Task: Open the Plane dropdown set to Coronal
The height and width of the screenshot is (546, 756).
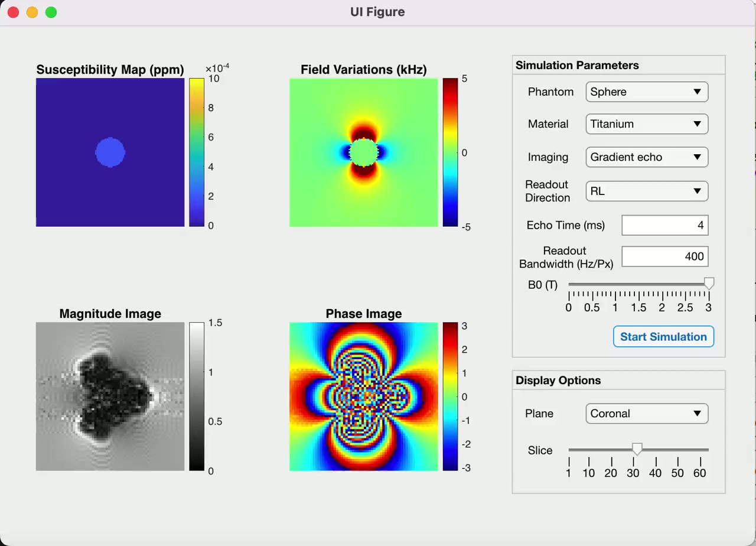Action: (647, 414)
